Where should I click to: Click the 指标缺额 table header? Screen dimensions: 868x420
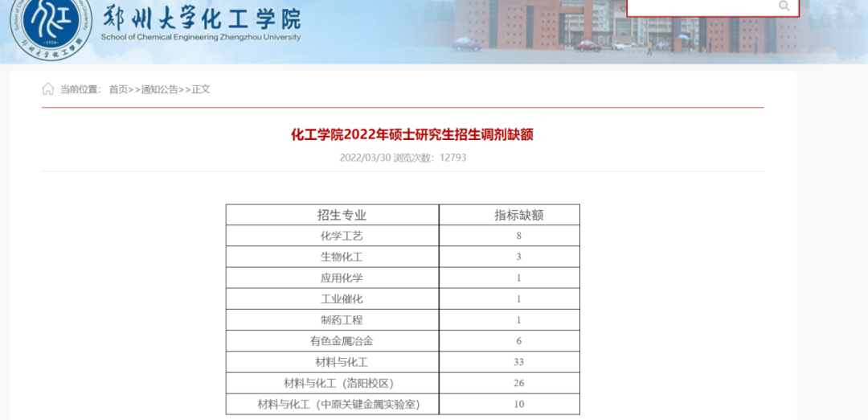518,215
